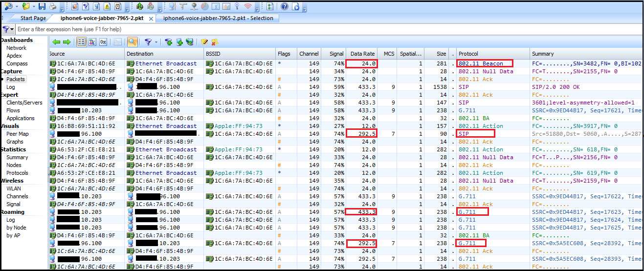Screen dimensions: 644x271
Task: Switch to the Start Page tab
Action: 33,18
